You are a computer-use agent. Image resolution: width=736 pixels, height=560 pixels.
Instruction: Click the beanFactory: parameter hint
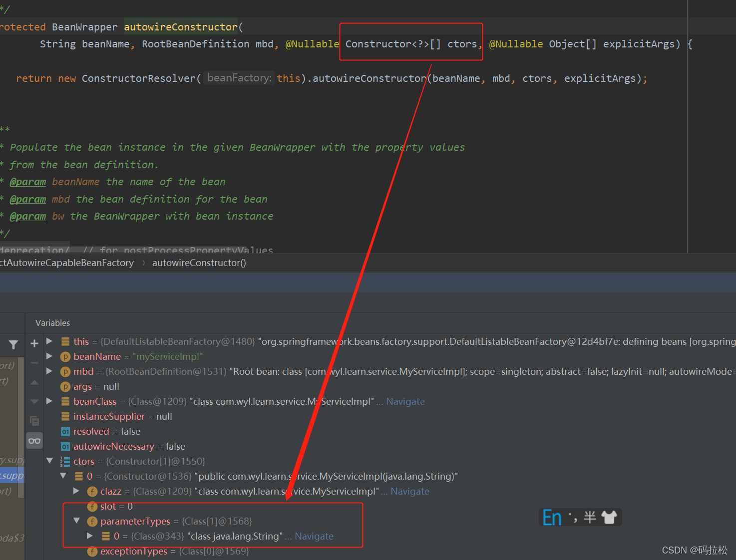[240, 78]
